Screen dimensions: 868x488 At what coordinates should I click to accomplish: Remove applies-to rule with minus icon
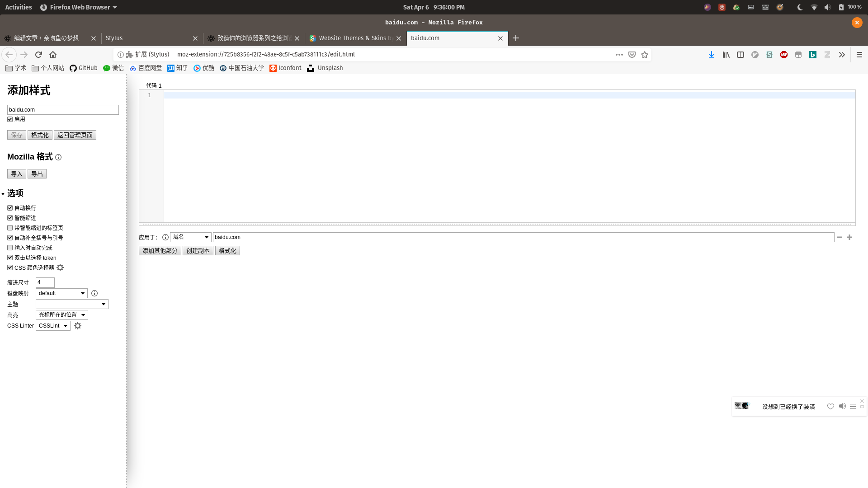click(840, 237)
